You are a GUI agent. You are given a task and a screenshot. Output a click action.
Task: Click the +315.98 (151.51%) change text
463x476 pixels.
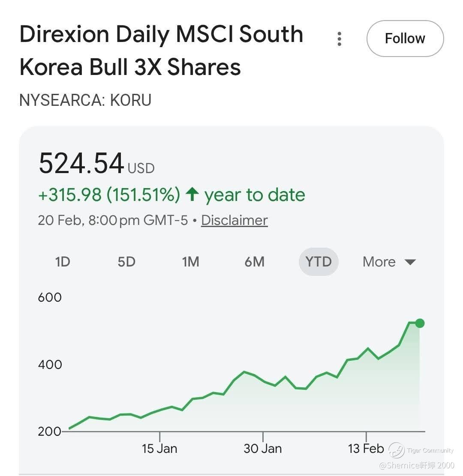[x=109, y=195]
